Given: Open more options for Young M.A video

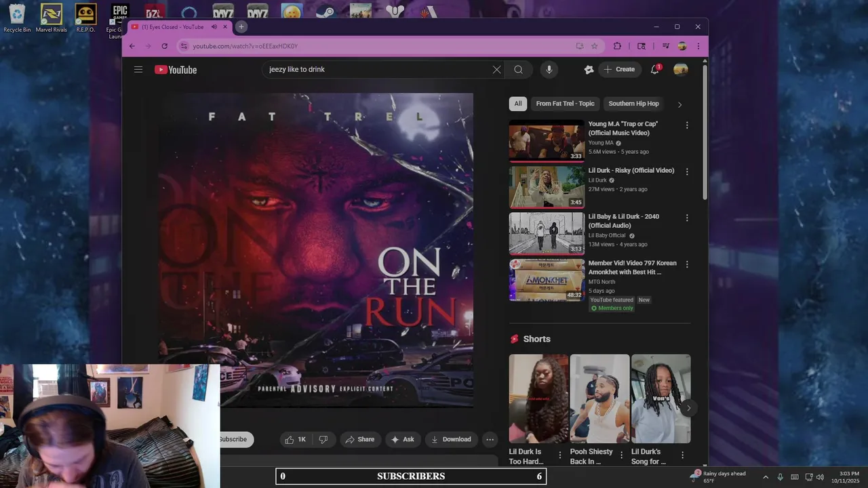Looking at the screenshot, I should pos(687,125).
